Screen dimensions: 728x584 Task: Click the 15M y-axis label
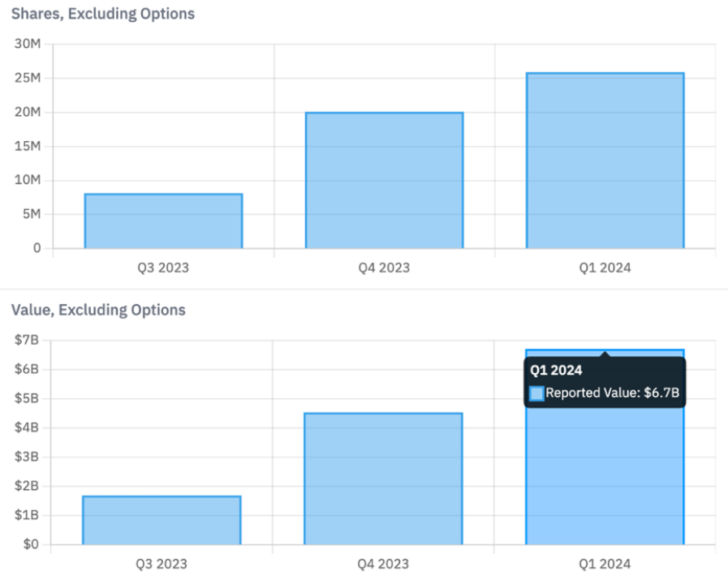(28, 146)
